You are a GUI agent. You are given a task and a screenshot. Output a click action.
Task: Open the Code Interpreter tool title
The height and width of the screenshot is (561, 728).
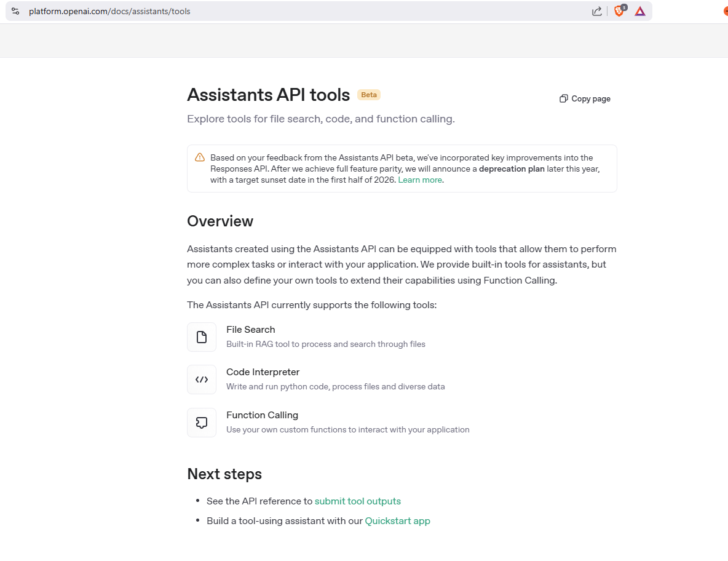coord(263,372)
